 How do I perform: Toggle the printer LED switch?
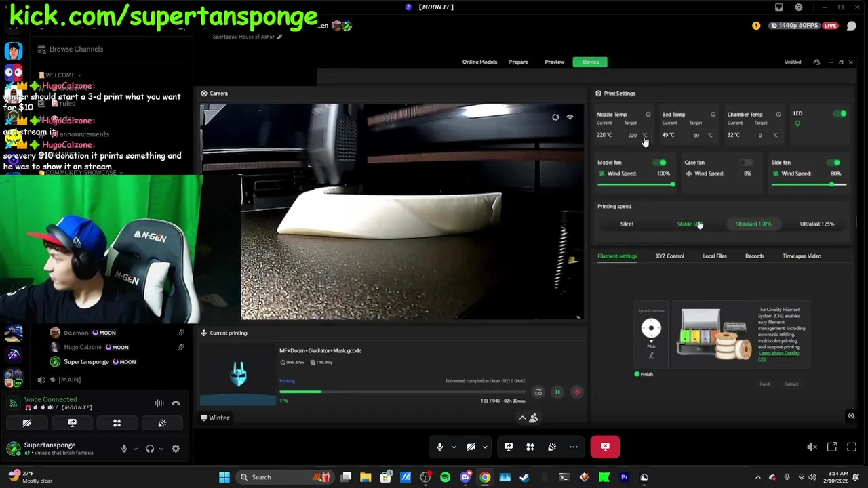840,114
